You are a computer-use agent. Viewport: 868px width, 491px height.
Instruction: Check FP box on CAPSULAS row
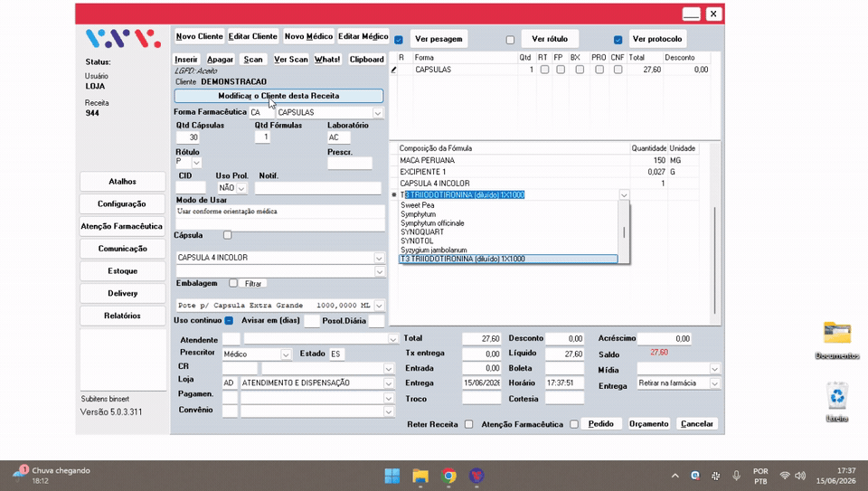click(561, 70)
